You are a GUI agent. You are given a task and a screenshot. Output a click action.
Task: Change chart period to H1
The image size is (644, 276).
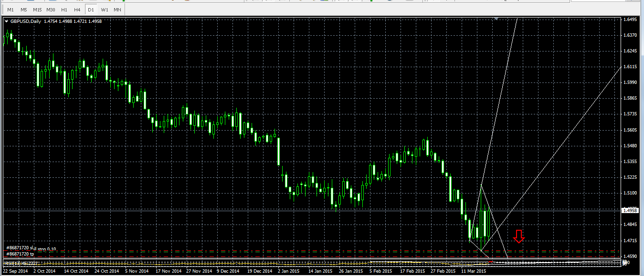pyautogui.click(x=64, y=10)
